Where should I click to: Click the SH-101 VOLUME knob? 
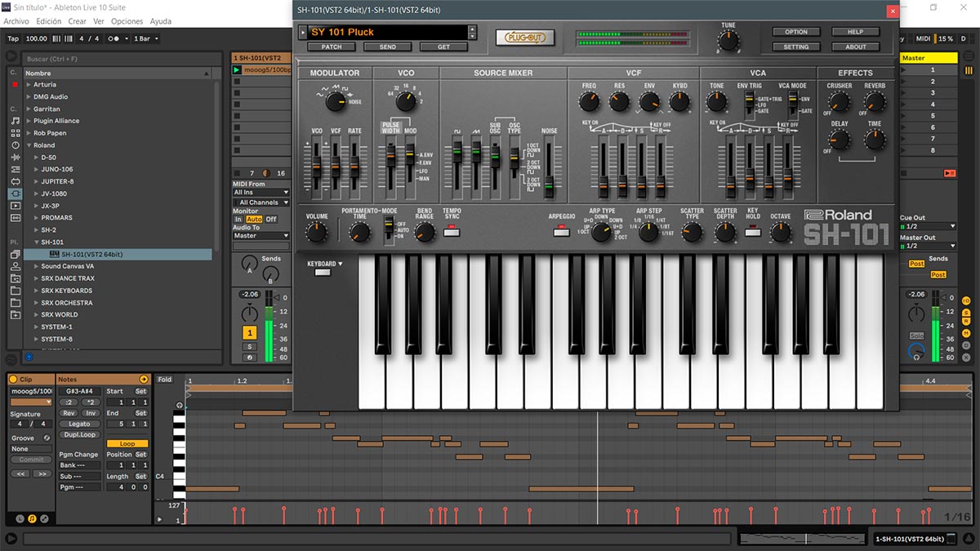click(x=316, y=233)
